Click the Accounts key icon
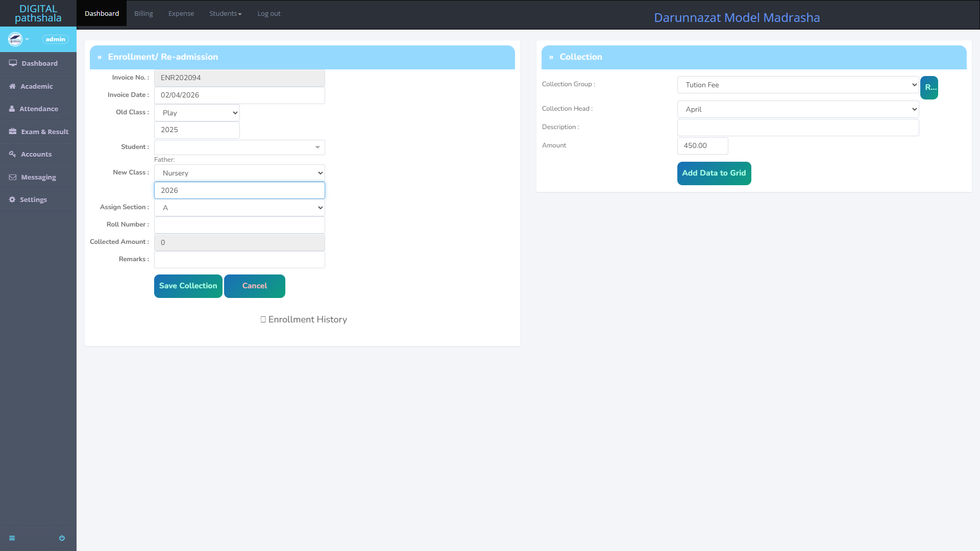This screenshot has width=980, height=551. 12,154
